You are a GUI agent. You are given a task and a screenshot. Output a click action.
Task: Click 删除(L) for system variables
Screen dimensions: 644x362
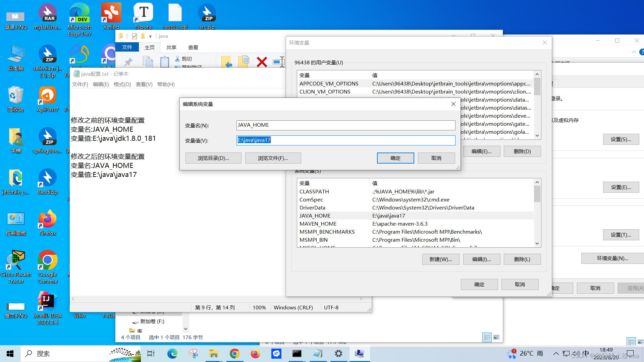522,259
